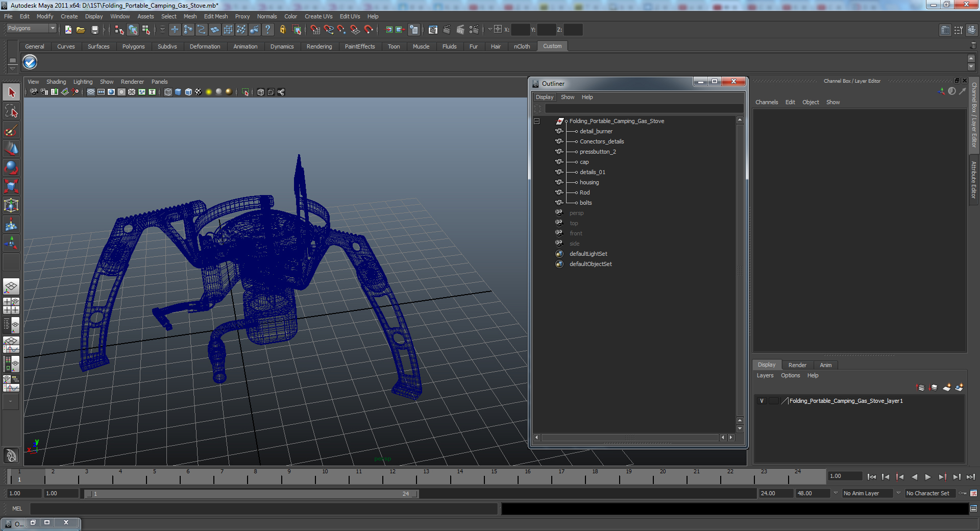Toggle layer display type empty box
The image size is (980, 531).
[x=773, y=401]
